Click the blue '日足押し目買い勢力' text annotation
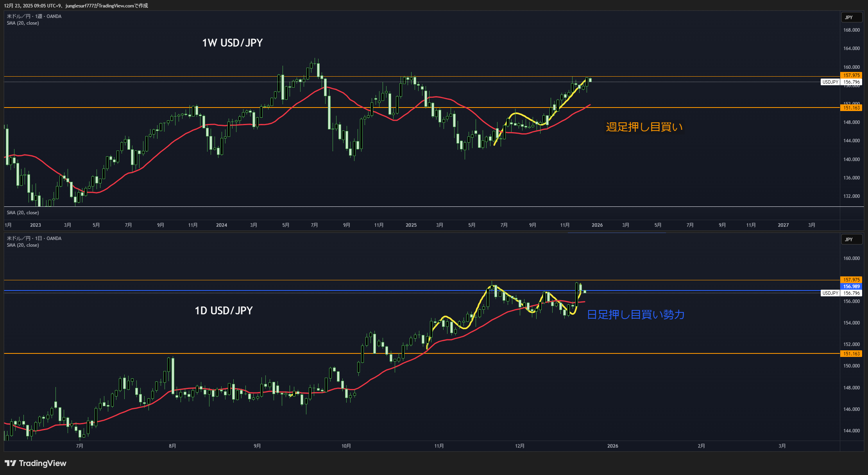The image size is (868, 475). pyautogui.click(x=635, y=315)
